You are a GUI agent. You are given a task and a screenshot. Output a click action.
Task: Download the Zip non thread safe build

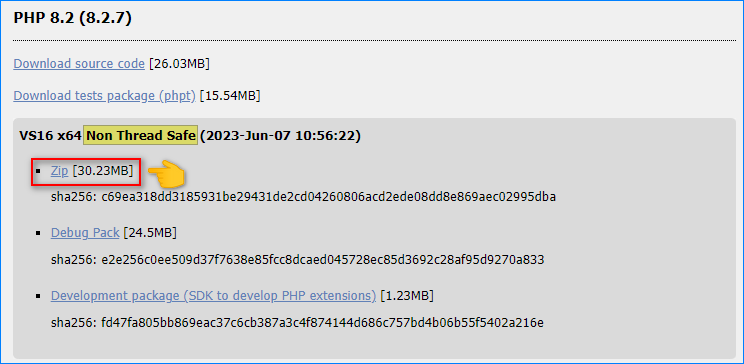tap(60, 171)
